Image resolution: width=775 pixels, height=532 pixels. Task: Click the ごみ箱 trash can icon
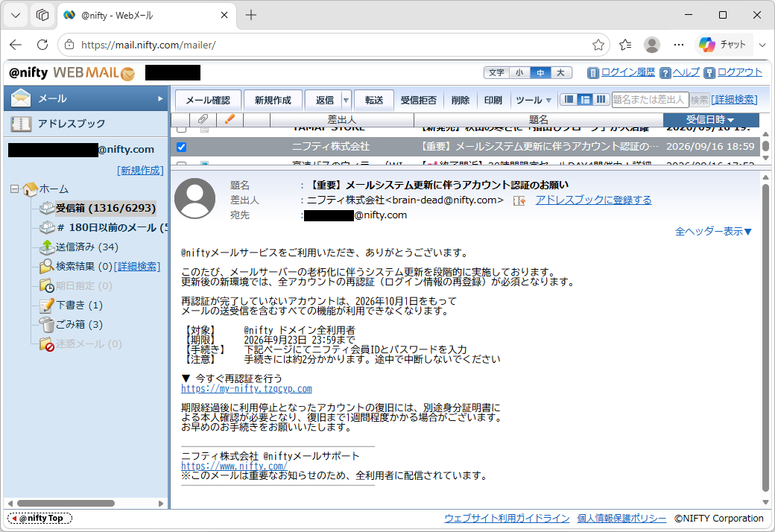click(47, 324)
